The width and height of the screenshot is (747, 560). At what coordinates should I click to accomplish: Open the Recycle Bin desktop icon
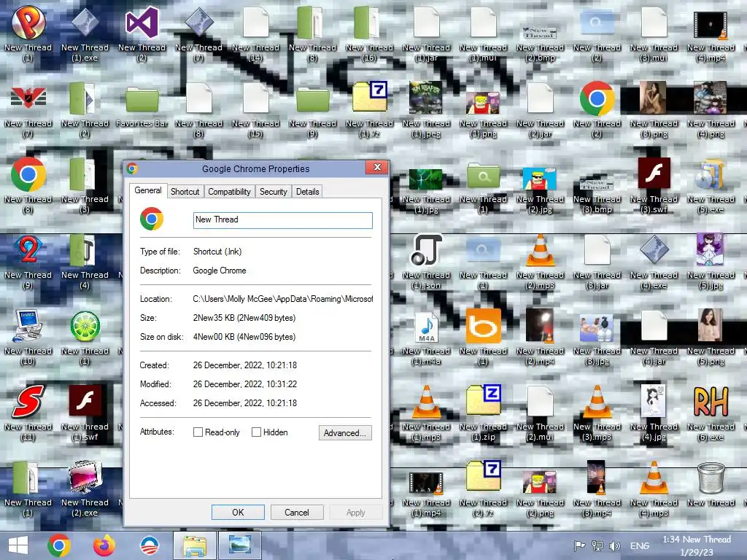point(711,485)
